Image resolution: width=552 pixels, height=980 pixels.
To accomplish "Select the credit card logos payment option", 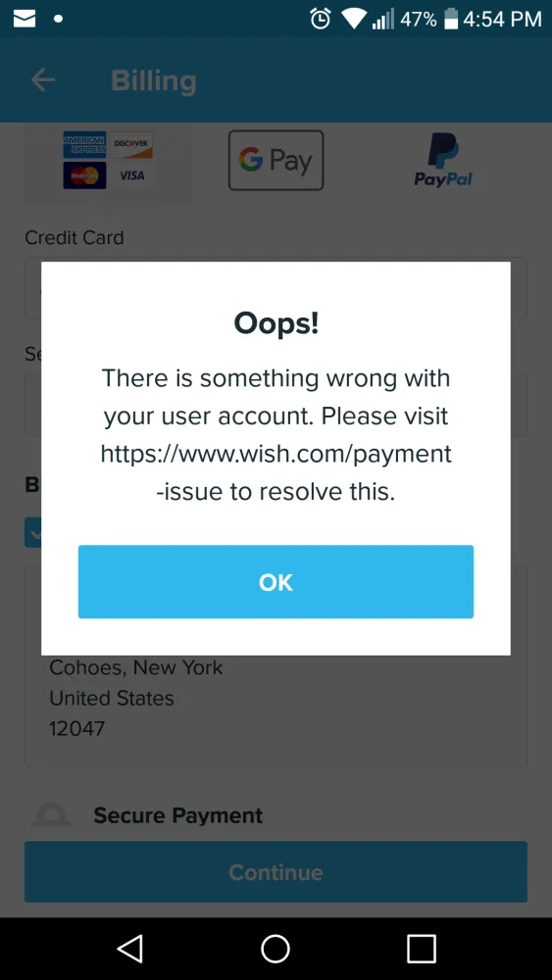I will coord(108,160).
